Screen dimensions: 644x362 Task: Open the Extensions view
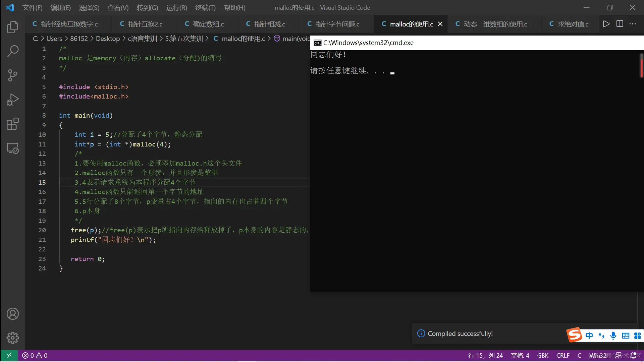[12, 124]
